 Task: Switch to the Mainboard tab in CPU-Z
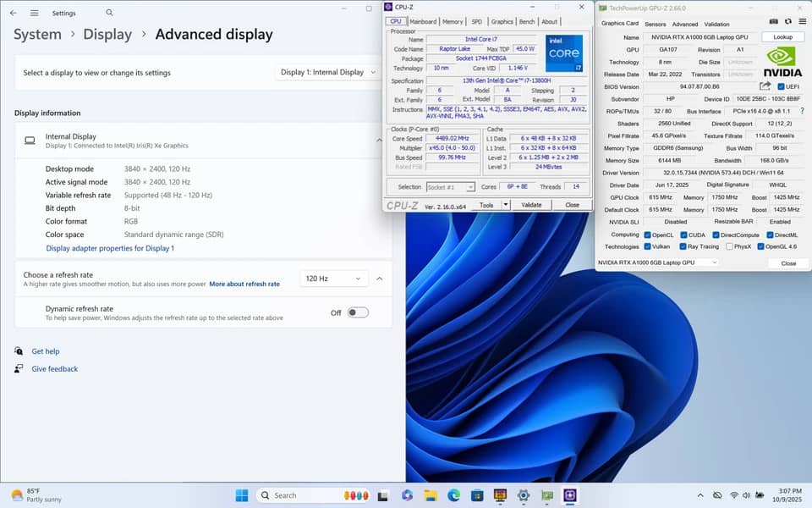coord(423,22)
